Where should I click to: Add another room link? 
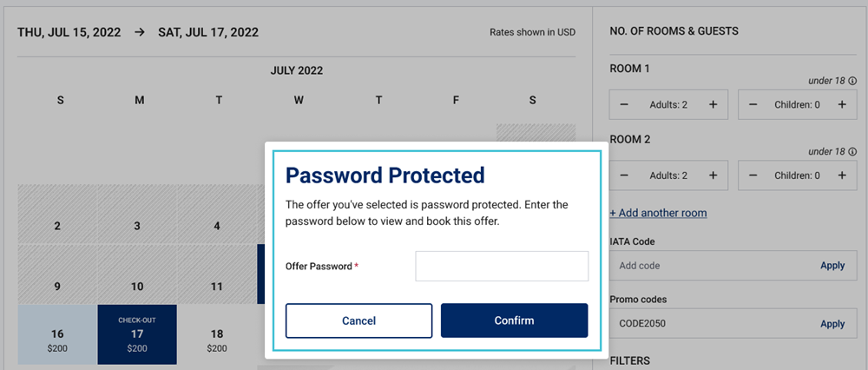tap(658, 213)
